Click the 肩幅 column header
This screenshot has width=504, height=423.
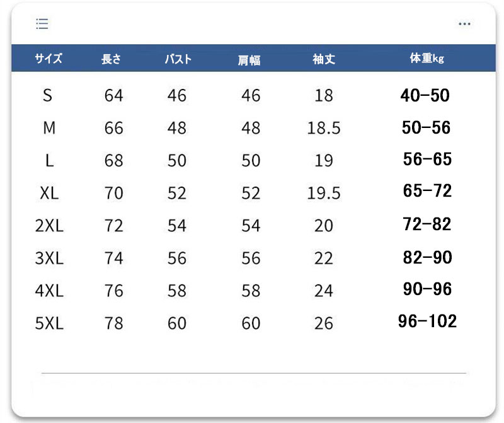click(249, 61)
